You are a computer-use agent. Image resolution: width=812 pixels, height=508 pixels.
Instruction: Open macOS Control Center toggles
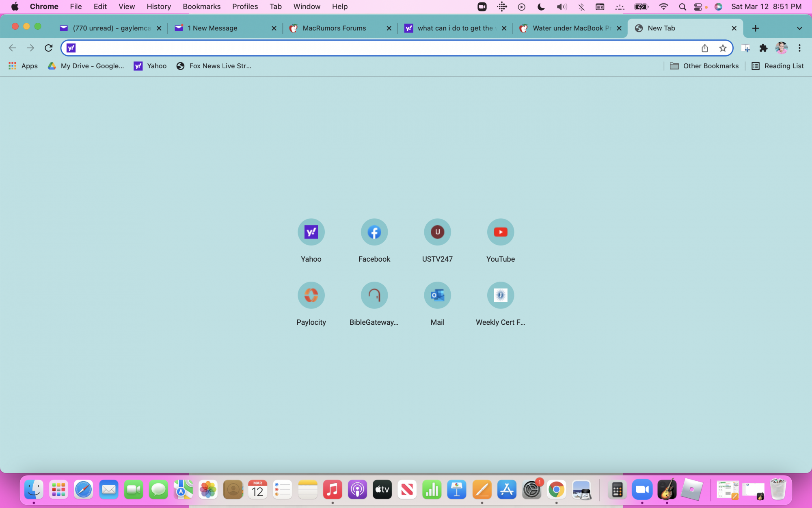[698, 7]
